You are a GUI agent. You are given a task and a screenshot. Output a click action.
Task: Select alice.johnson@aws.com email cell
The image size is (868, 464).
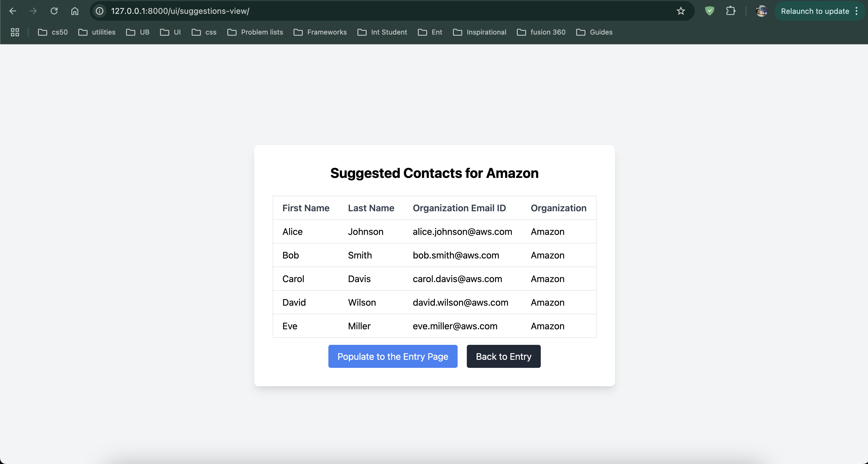click(462, 232)
